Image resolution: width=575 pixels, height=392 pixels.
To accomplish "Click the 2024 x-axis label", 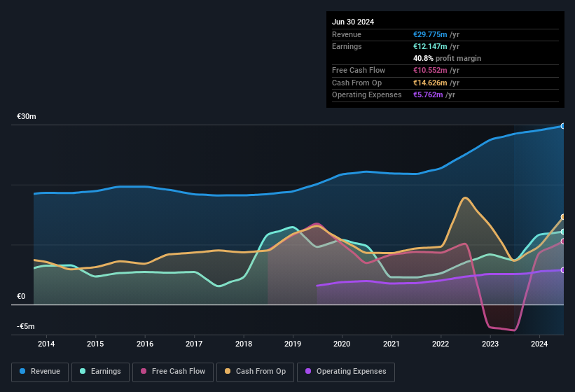I will [x=539, y=344].
